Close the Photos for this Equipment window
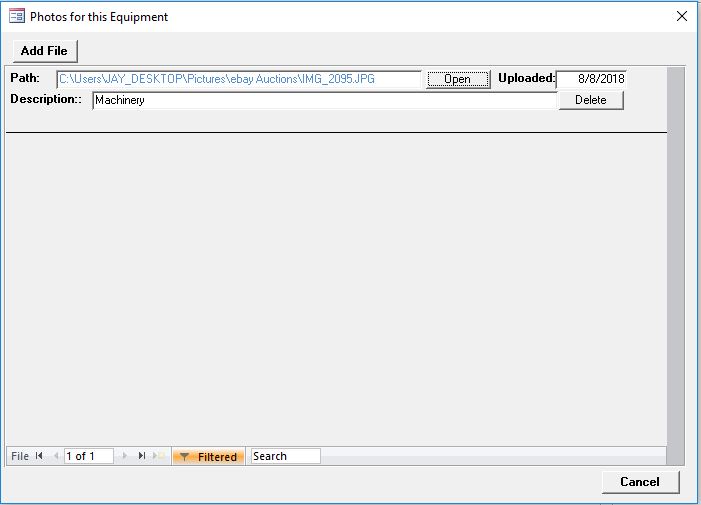Viewport: 701px width, 505px height. [682, 17]
